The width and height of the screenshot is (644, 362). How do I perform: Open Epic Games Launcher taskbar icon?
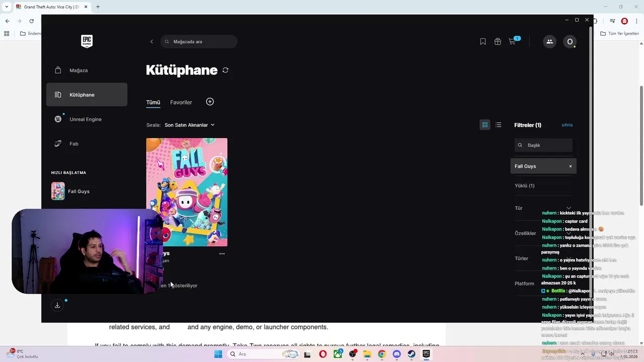coord(426,354)
